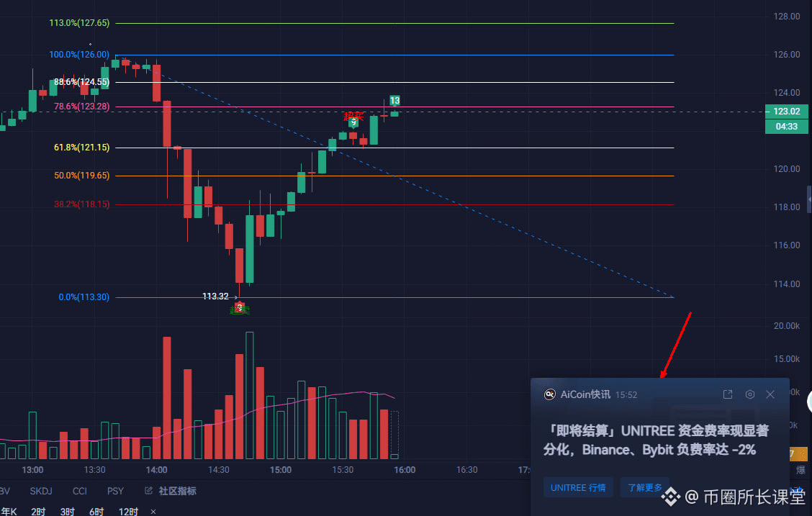Click the red 超买 signal label

click(x=353, y=116)
